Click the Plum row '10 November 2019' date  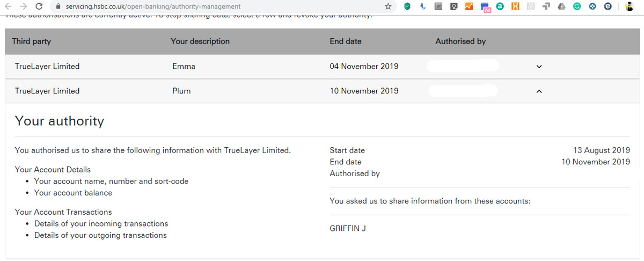pyautogui.click(x=364, y=91)
